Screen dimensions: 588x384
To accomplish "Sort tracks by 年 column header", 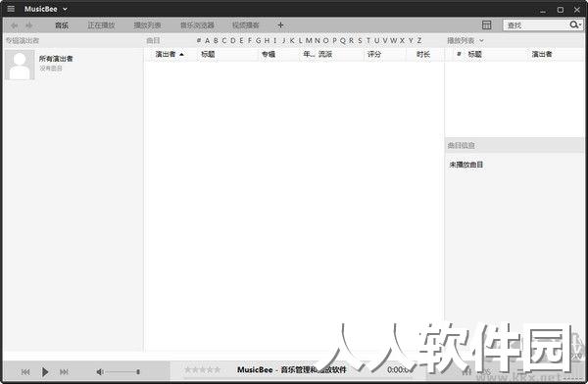I will [x=309, y=55].
